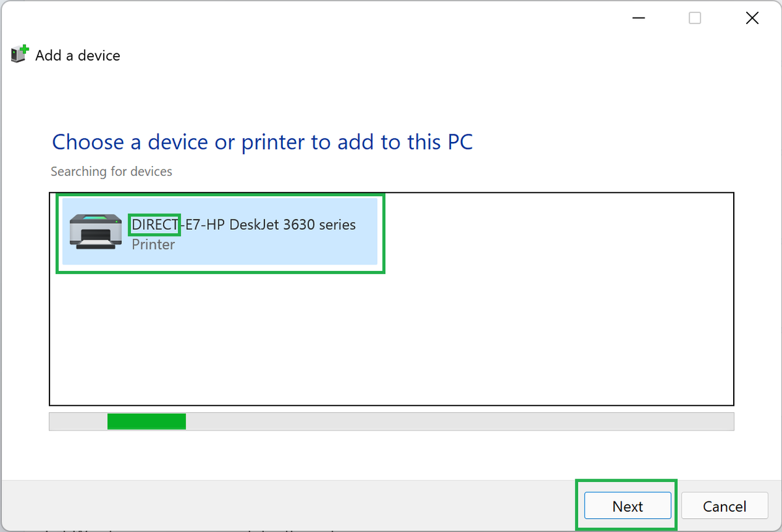This screenshot has height=532, width=782.
Task: Click the green search progress bar
Action: click(x=146, y=421)
